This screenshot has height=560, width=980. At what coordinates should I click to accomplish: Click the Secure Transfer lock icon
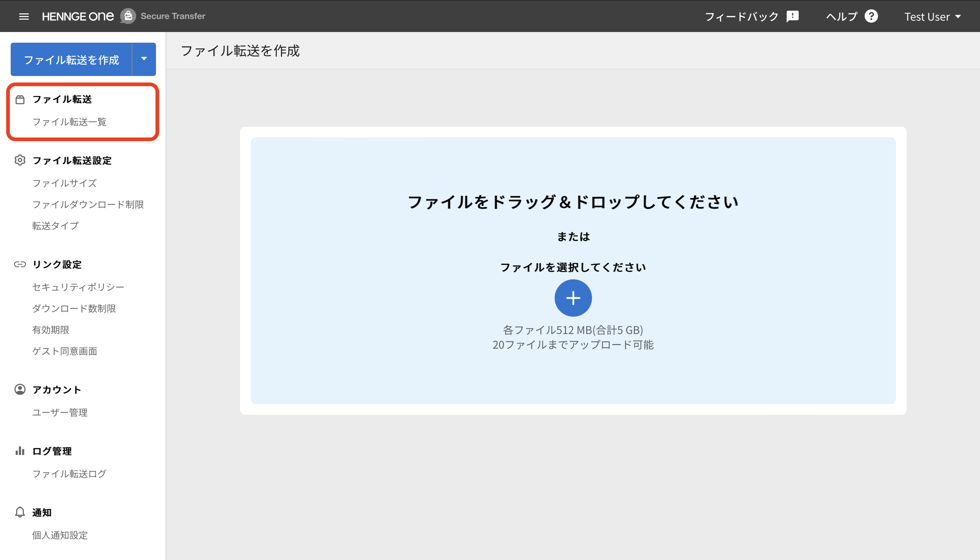[x=128, y=16]
